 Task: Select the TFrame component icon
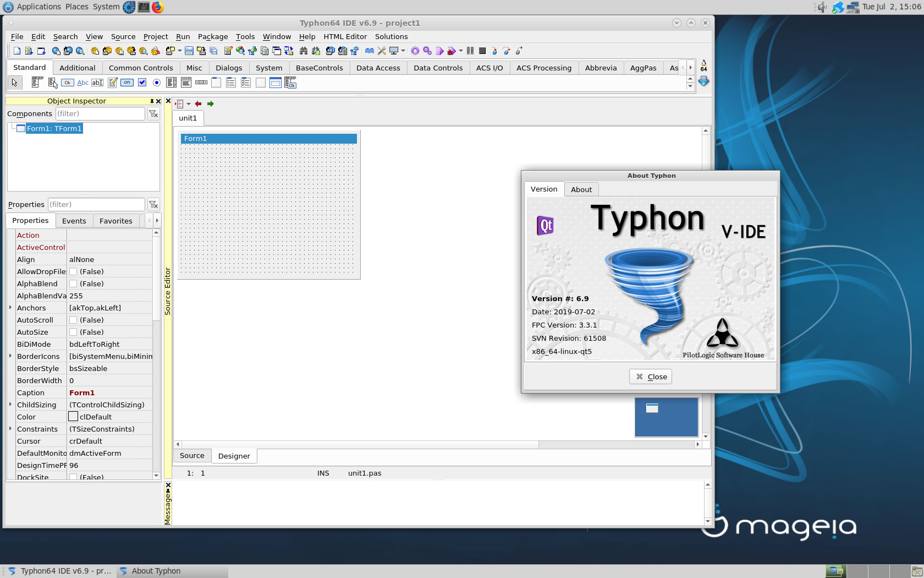[276, 83]
